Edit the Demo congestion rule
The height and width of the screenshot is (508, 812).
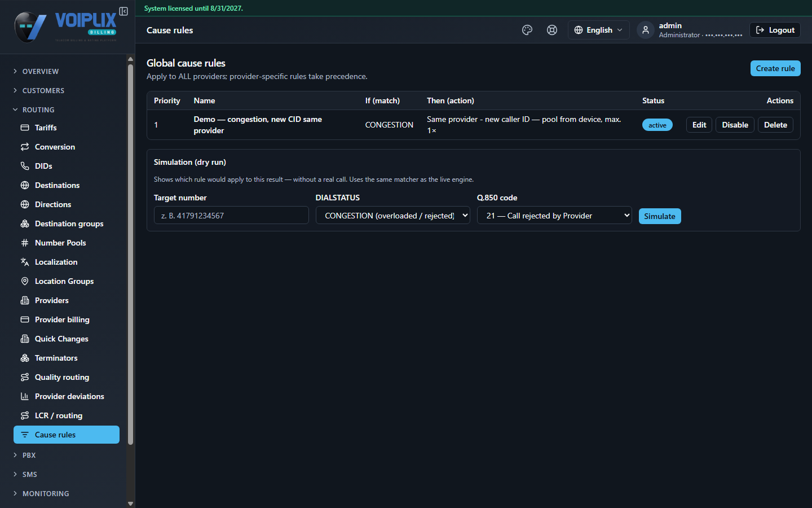pos(699,125)
